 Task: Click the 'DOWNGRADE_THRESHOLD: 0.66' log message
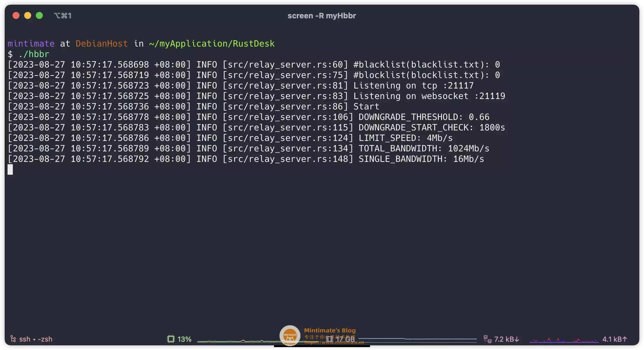[424, 117]
